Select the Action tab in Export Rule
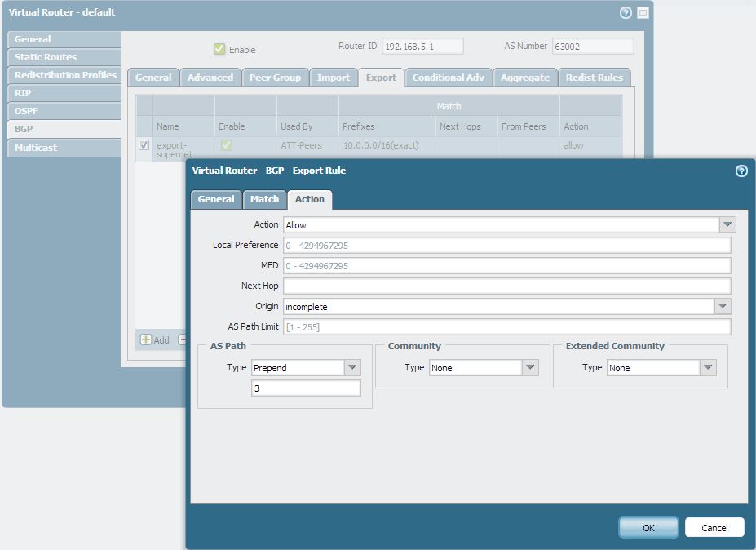The height and width of the screenshot is (550, 756). pyautogui.click(x=310, y=199)
